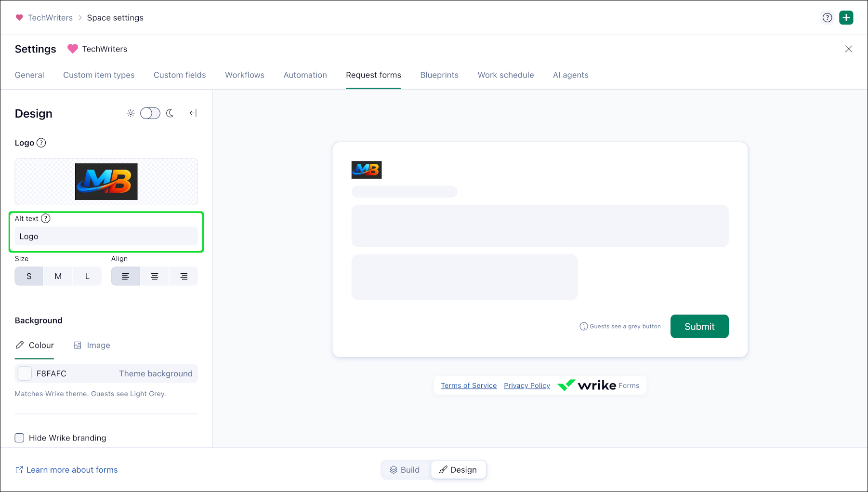Viewport: 868px width, 492px height.
Task: Open the Custom item types tab
Action: pyautogui.click(x=99, y=75)
